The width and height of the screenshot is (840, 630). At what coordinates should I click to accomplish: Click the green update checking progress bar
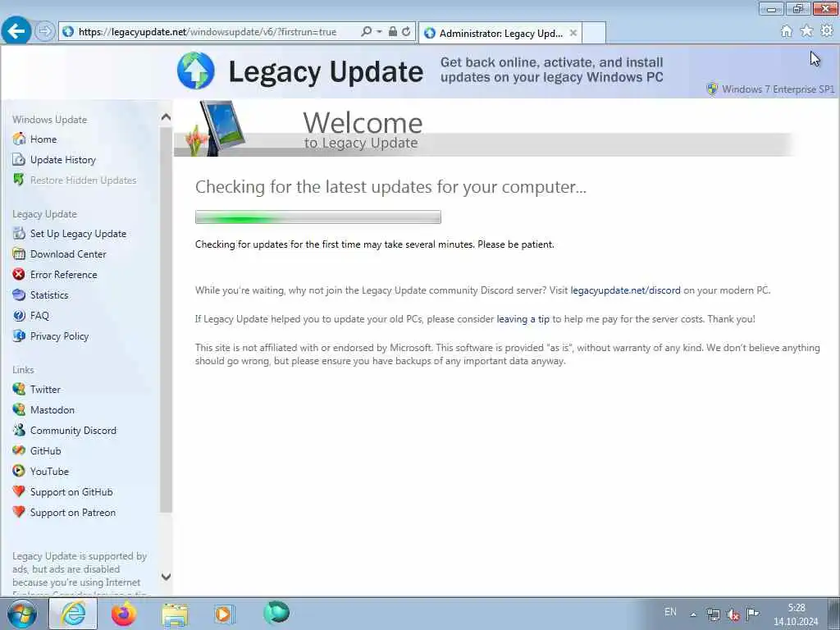coord(318,217)
